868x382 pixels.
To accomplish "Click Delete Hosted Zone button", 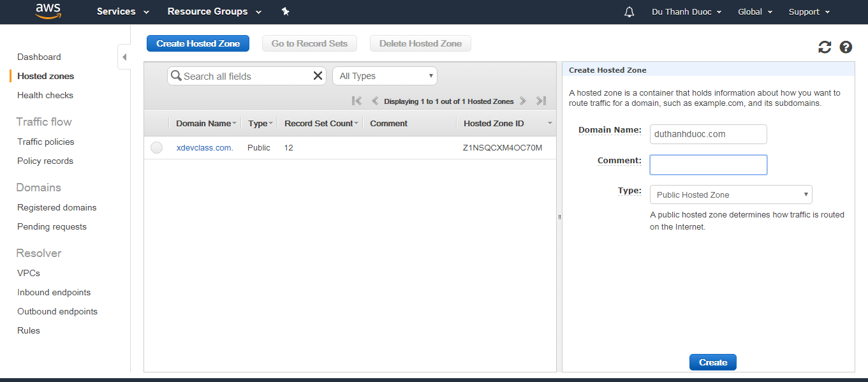I will tap(420, 43).
